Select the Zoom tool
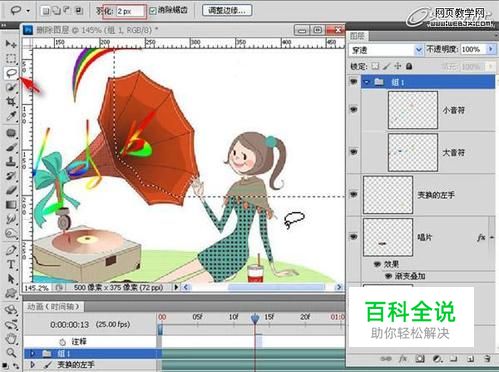The width and height of the screenshot is (499, 372). 11,353
